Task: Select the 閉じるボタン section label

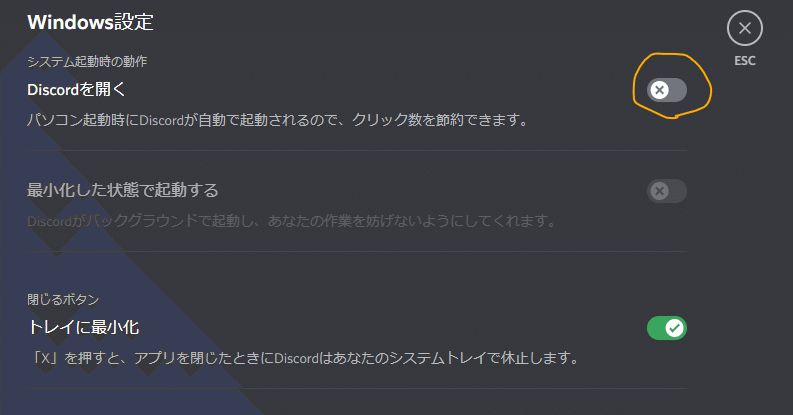Action: 63,300
